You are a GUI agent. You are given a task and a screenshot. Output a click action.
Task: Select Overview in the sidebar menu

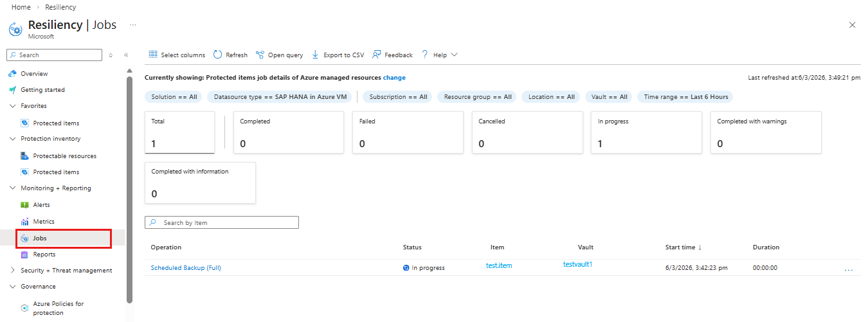[x=34, y=74]
